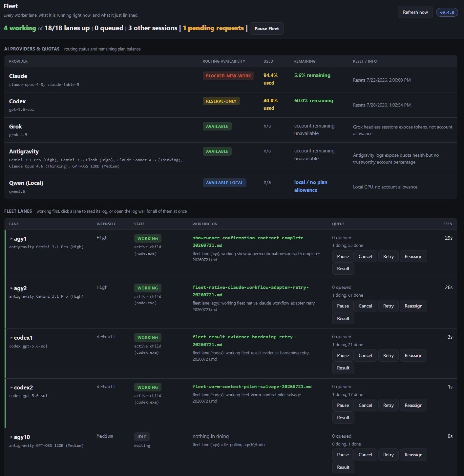Click IDLE state badge for agy10
The height and width of the screenshot is (476, 464).
142,437
